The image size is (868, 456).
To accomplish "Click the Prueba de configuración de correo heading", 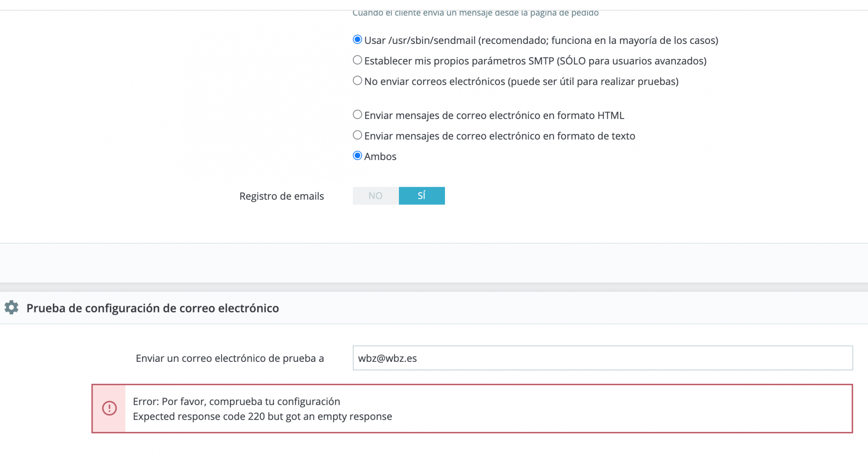I will [153, 308].
